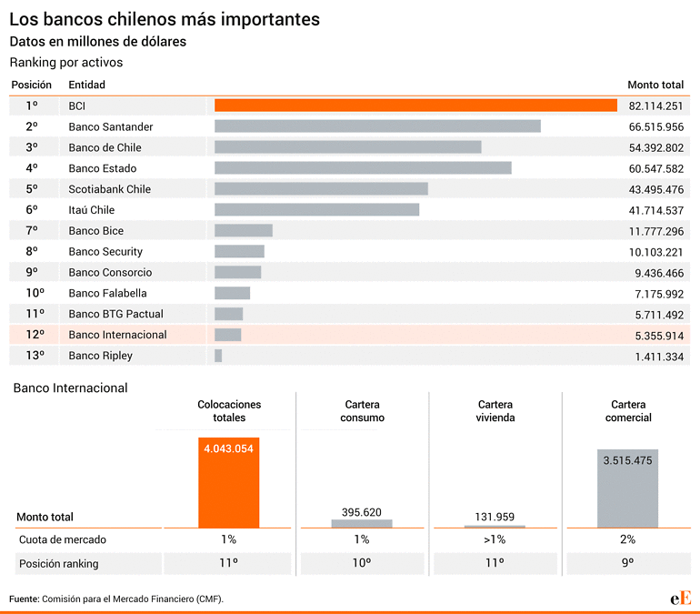Click the small Cartera consumo bar

362,524
